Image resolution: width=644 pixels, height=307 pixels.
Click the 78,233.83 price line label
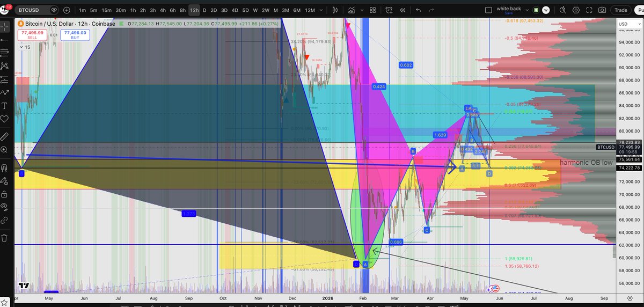[628, 142]
